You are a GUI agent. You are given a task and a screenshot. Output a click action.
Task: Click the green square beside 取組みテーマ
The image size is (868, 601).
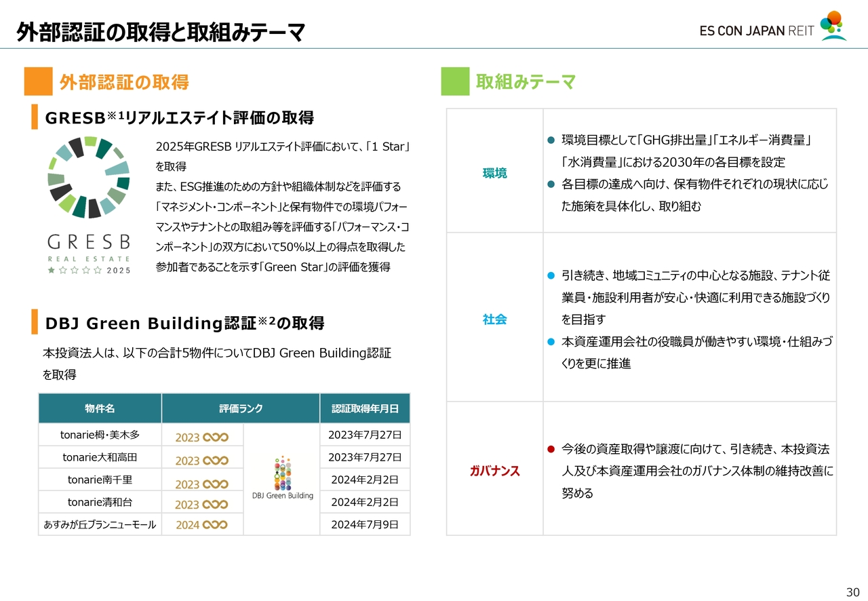(x=455, y=81)
